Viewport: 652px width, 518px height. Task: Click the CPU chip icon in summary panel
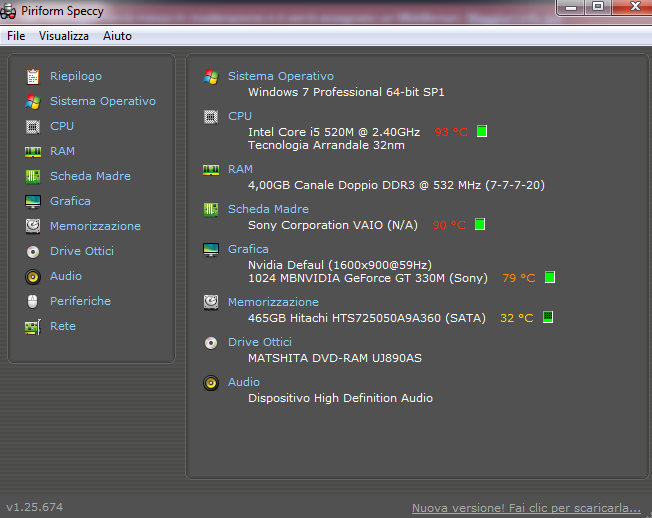211,117
